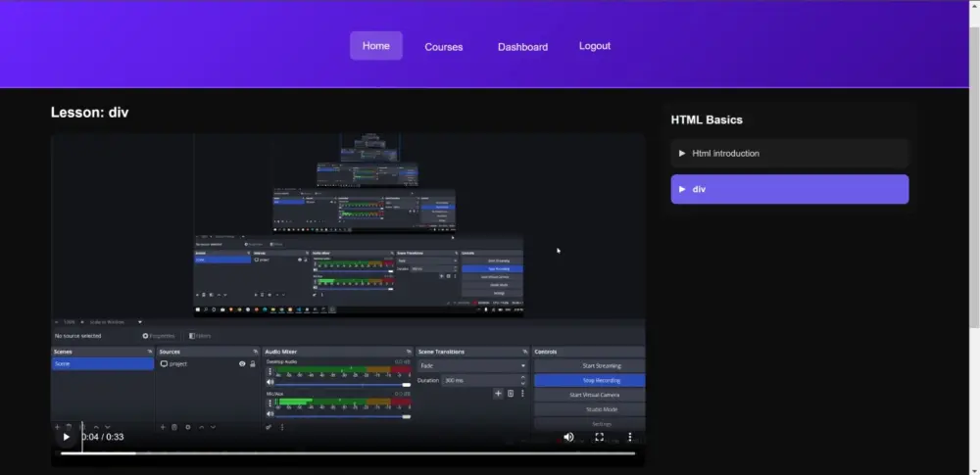The image size is (980, 475).
Task: Open the Fade transition dropdown
Action: coord(473,365)
